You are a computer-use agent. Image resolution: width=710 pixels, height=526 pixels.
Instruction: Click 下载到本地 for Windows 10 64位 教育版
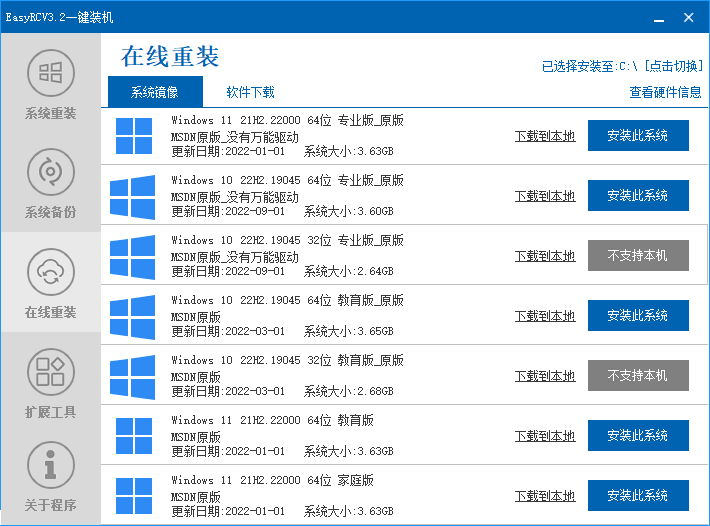pyautogui.click(x=545, y=316)
